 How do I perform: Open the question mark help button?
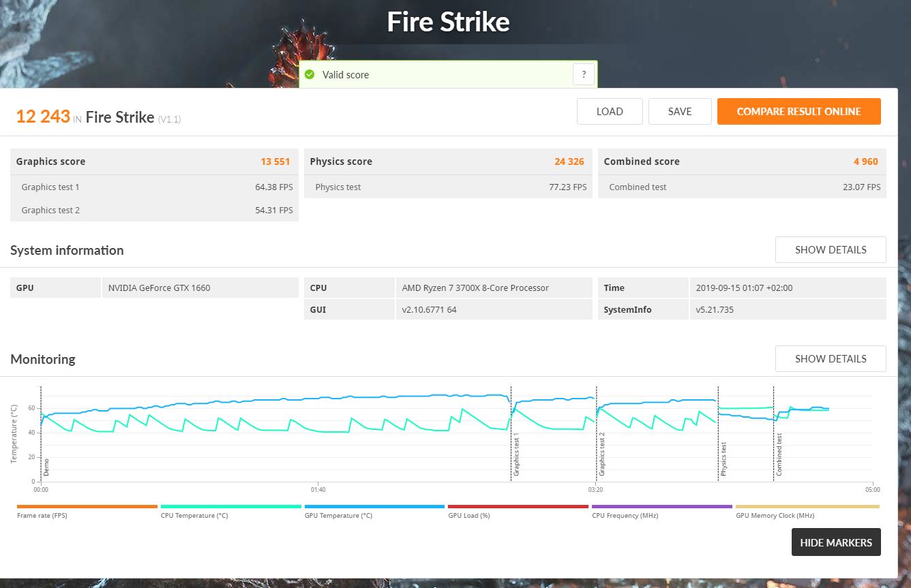click(x=584, y=74)
